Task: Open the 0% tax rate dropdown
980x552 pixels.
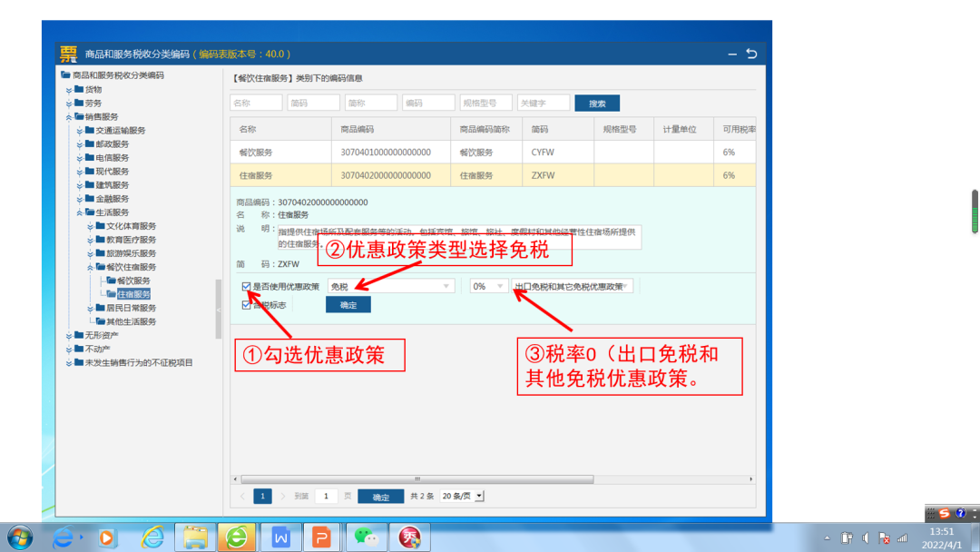Action: tap(488, 286)
